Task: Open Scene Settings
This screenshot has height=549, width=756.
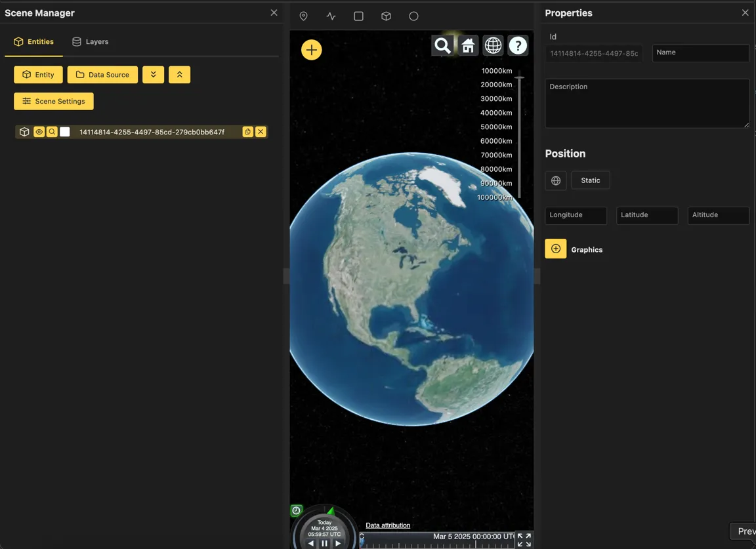Action: pyautogui.click(x=54, y=101)
